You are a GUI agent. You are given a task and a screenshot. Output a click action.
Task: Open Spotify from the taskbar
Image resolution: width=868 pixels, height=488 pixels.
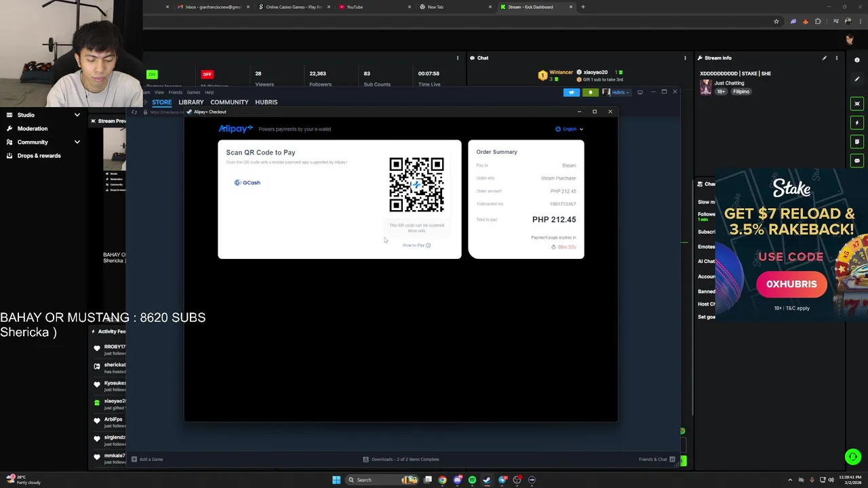click(472, 480)
